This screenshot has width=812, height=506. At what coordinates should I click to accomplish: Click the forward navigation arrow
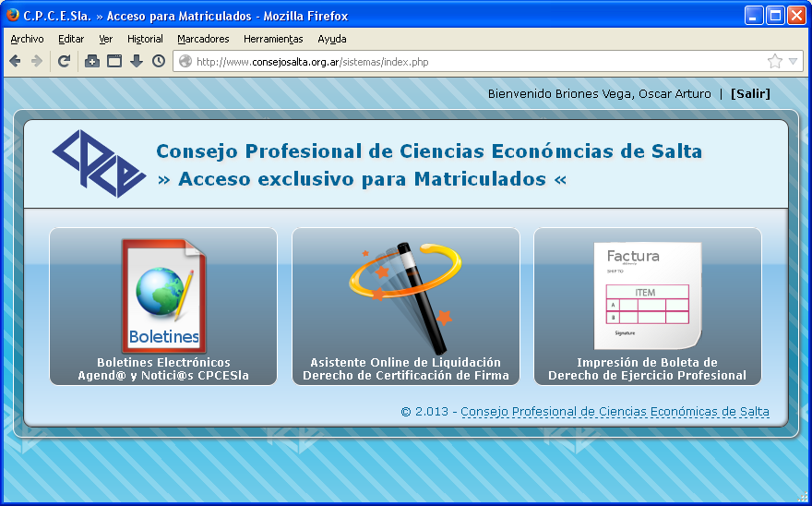[x=37, y=61]
